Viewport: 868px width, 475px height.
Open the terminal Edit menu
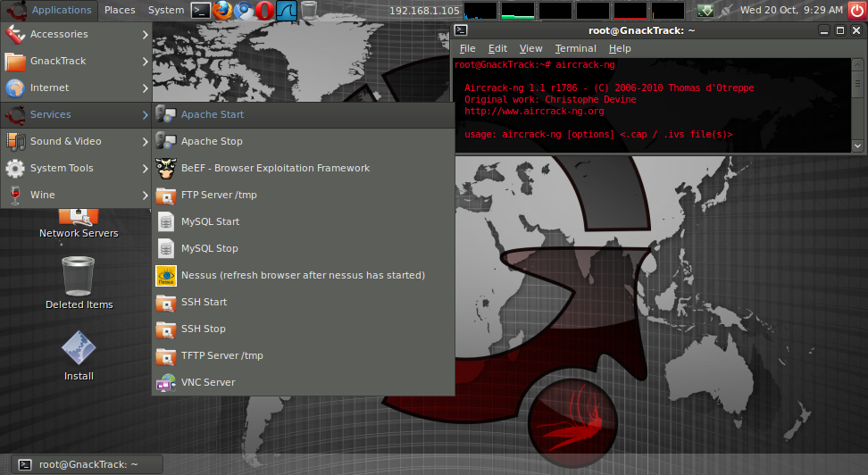(x=497, y=49)
